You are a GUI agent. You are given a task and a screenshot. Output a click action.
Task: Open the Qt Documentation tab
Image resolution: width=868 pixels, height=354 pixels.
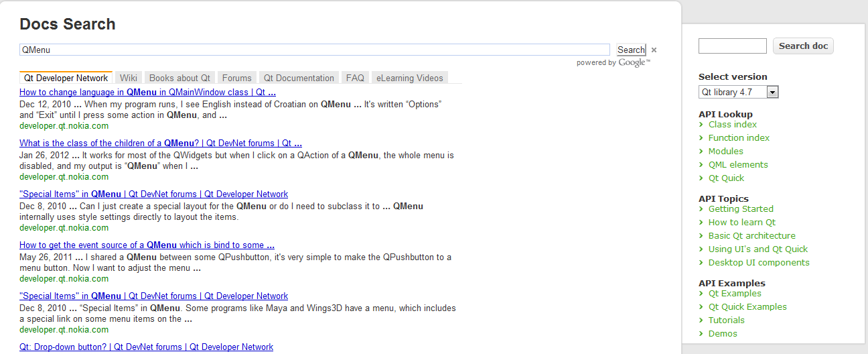point(299,78)
